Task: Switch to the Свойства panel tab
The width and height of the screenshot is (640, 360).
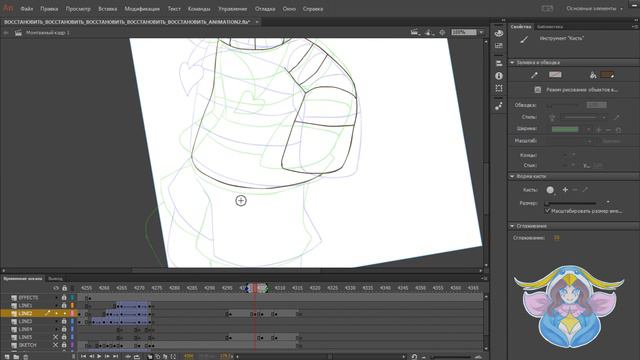Action: (521, 27)
